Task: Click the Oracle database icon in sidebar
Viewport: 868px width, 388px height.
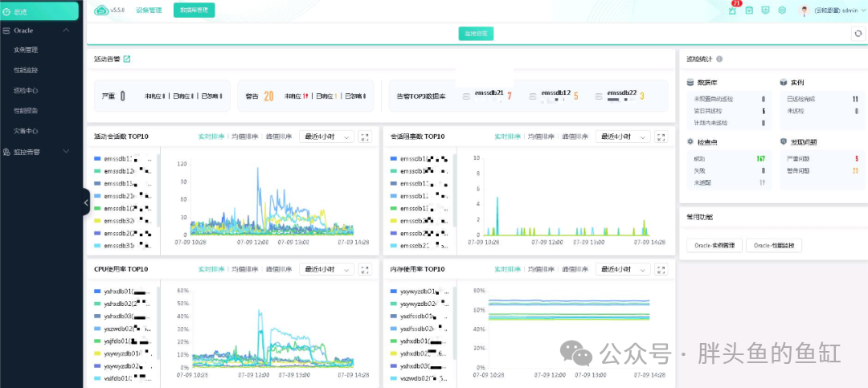Action: point(6,31)
